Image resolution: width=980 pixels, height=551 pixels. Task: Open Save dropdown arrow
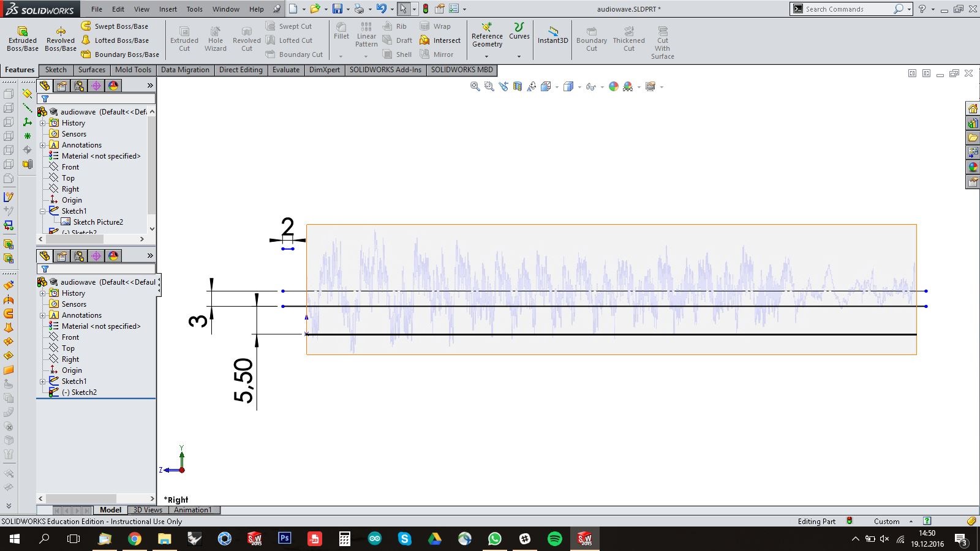tap(347, 9)
